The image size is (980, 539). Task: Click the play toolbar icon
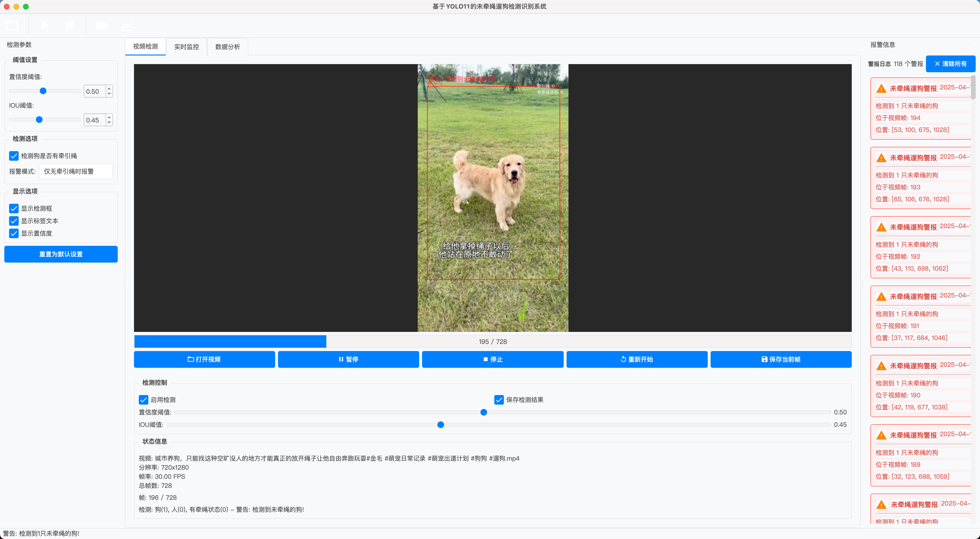(45, 26)
